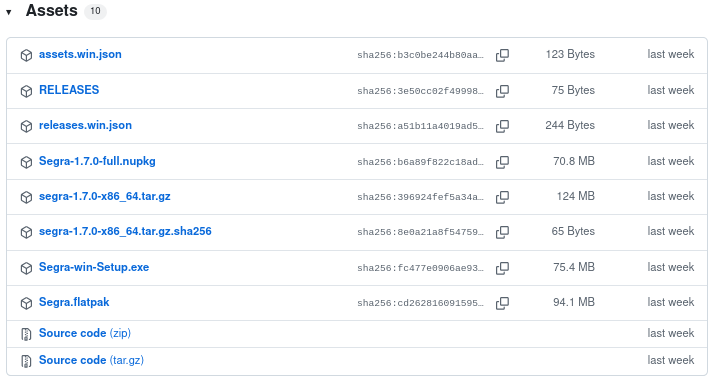Click the 124 MB size value
The height and width of the screenshot is (387, 716).
(576, 196)
